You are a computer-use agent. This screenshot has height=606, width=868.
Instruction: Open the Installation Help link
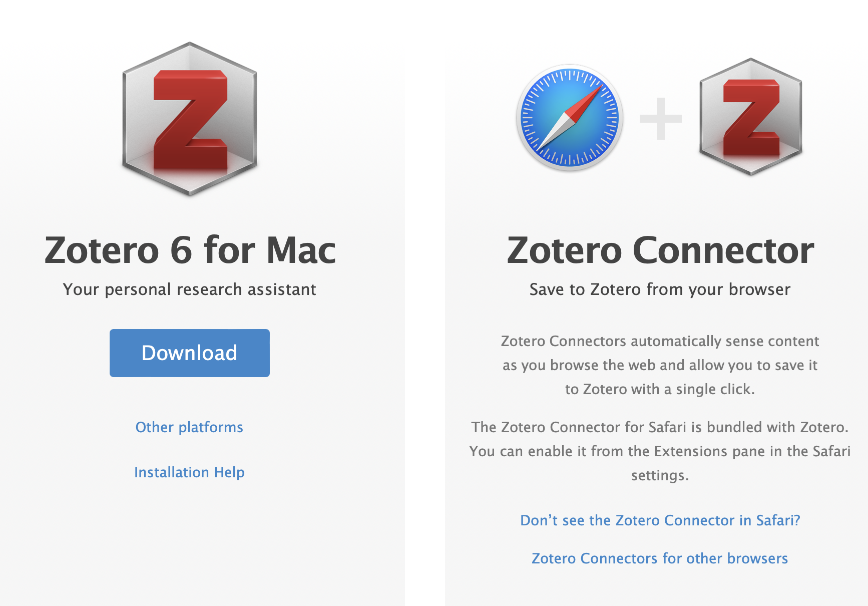(189, 472)
